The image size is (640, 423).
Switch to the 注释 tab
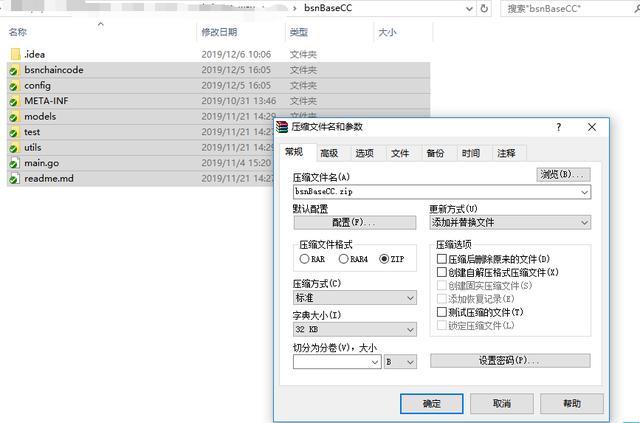506,153
